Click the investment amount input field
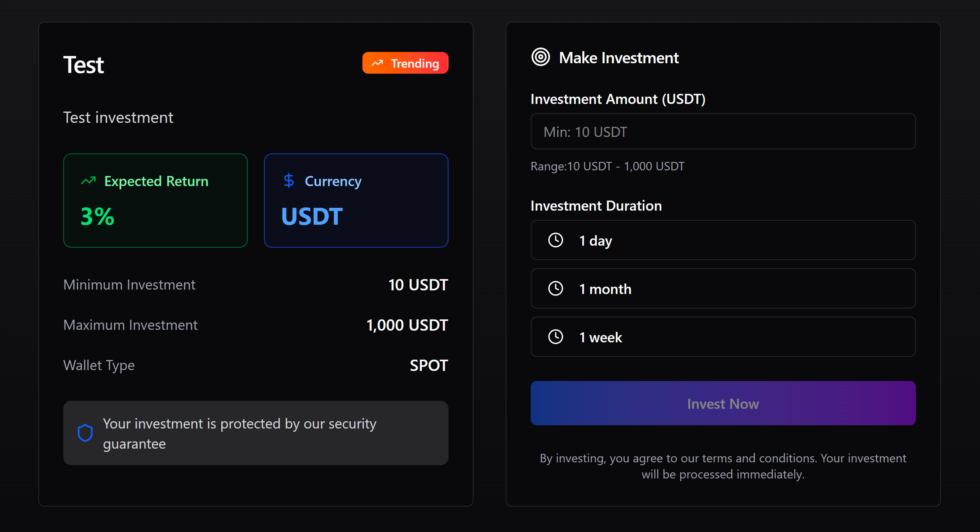The width and height of the screenshot is (980, 532). pyautogui.click(x=723, y=132)
